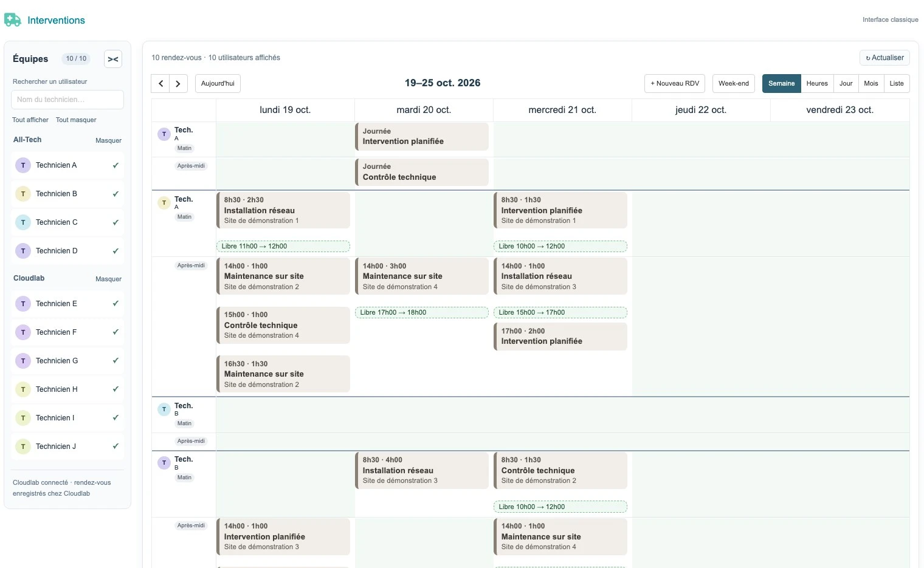Open Tuesday 8h30 Installation réseau 4h00
Screen dimensions: 924x568
[x=422, y=470]
